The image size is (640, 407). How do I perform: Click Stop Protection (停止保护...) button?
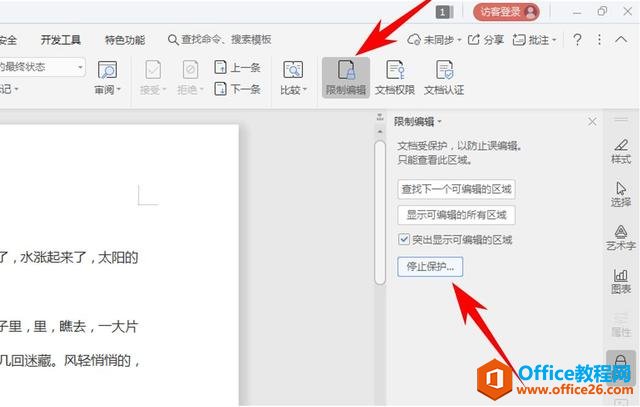[430, 267]
